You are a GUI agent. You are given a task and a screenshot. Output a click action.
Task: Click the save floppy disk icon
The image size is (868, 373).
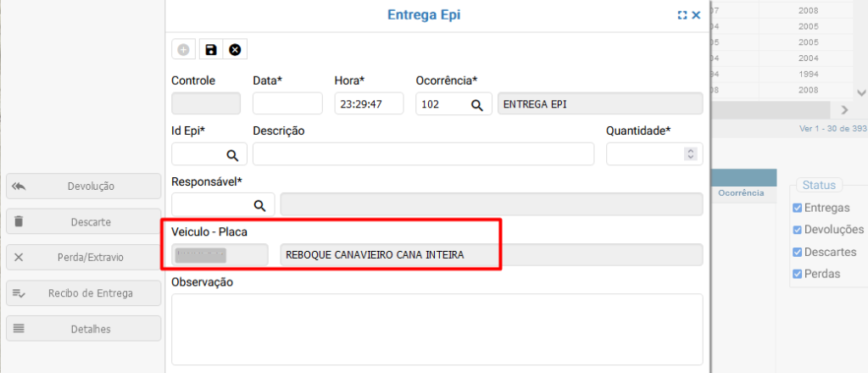(x=210, y=50)
